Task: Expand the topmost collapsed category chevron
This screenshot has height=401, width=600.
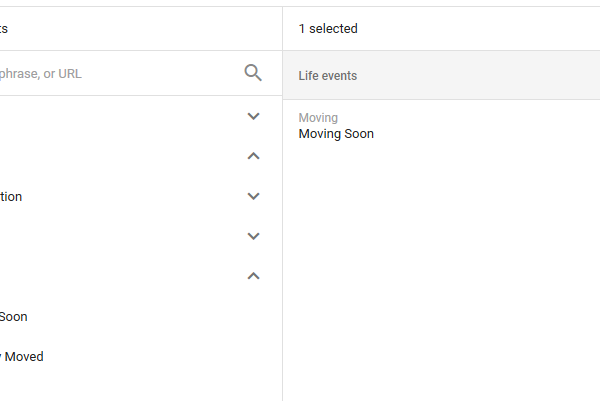Action: 253,116
